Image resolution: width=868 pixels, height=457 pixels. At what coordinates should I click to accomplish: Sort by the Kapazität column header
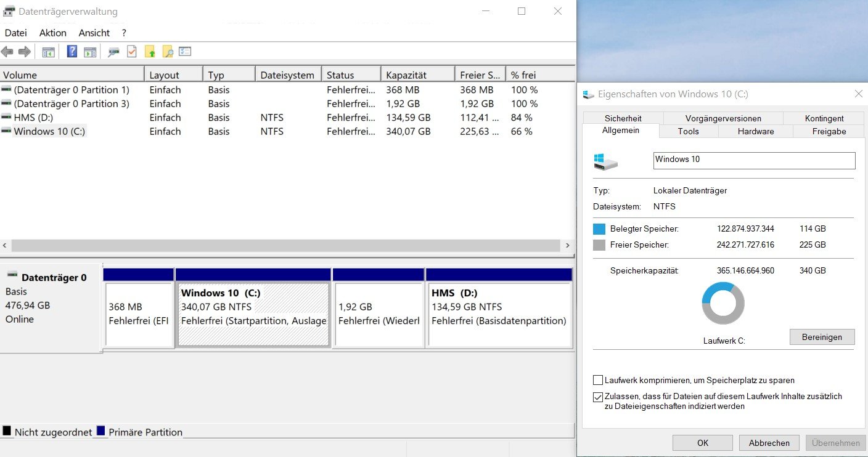[418, 75]
